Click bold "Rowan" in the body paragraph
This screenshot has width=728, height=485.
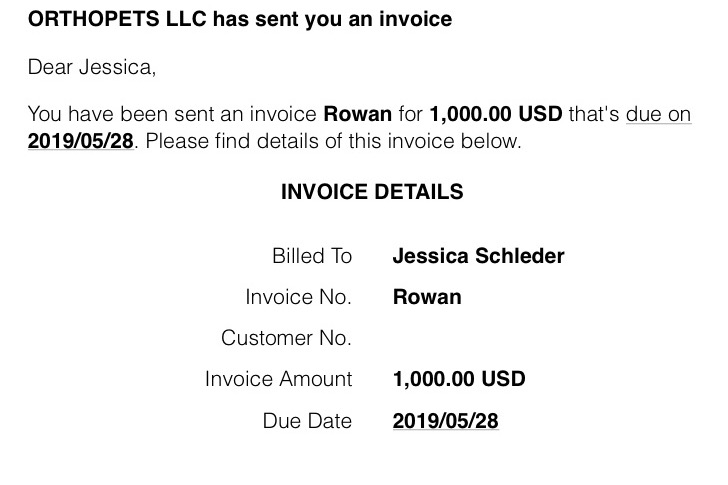[357, 114]
